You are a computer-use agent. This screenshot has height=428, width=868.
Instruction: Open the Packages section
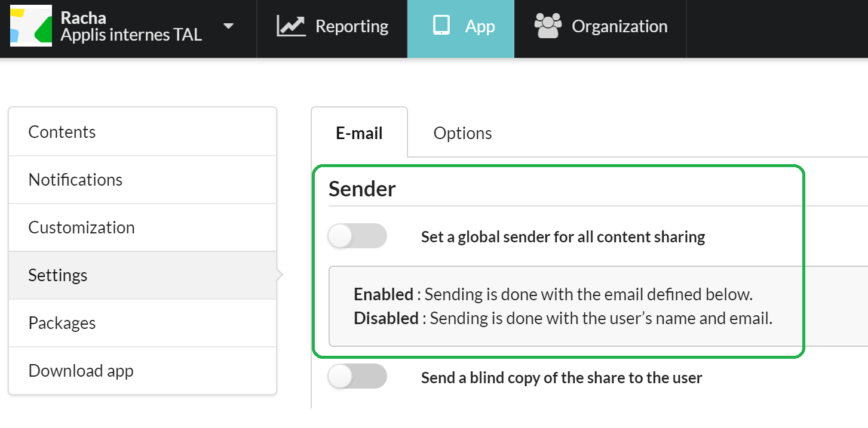coord(142,323)
